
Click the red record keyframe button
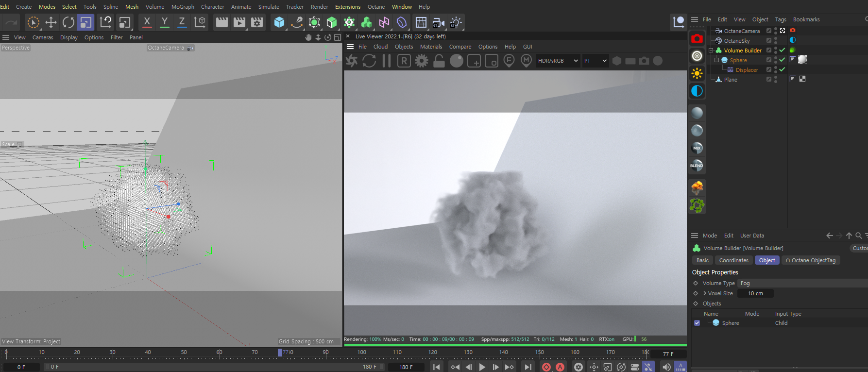point(546,367)
